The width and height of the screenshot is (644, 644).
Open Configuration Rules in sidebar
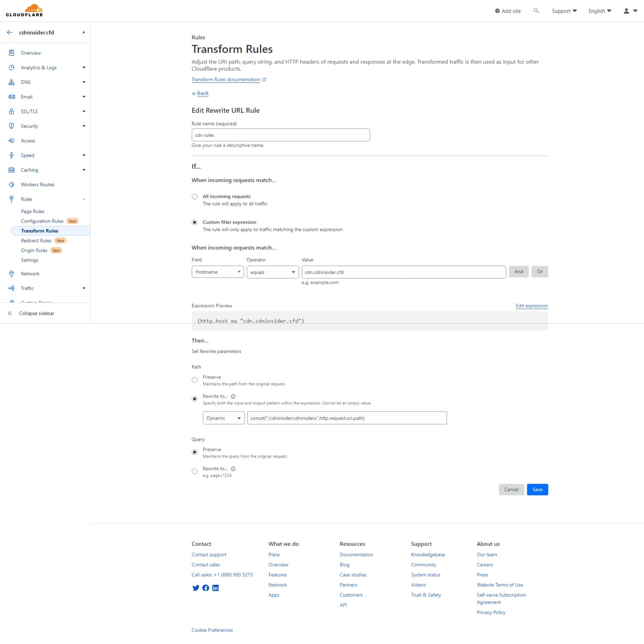pyautogui.click(x=42, y=221)
